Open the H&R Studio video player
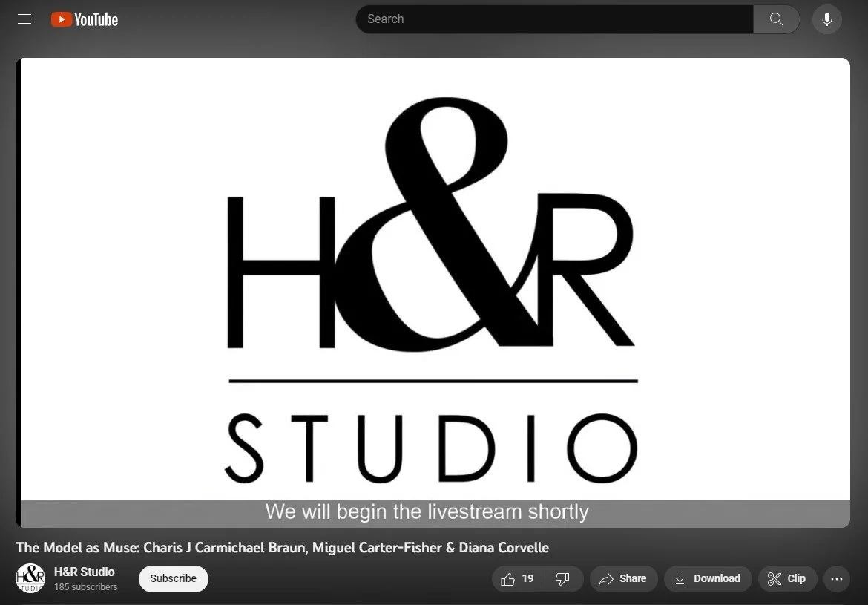 (x=433, y=292)
